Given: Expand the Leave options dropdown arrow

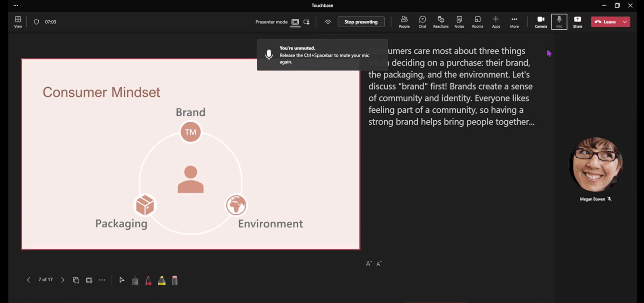Looking at the screenshot, I should (x=625, y=22).
